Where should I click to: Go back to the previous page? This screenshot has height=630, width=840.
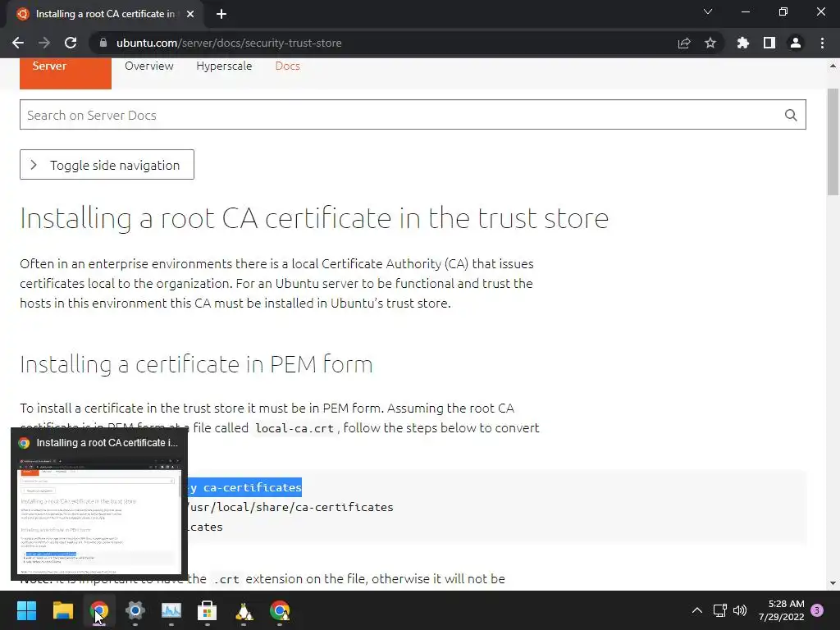18,43
